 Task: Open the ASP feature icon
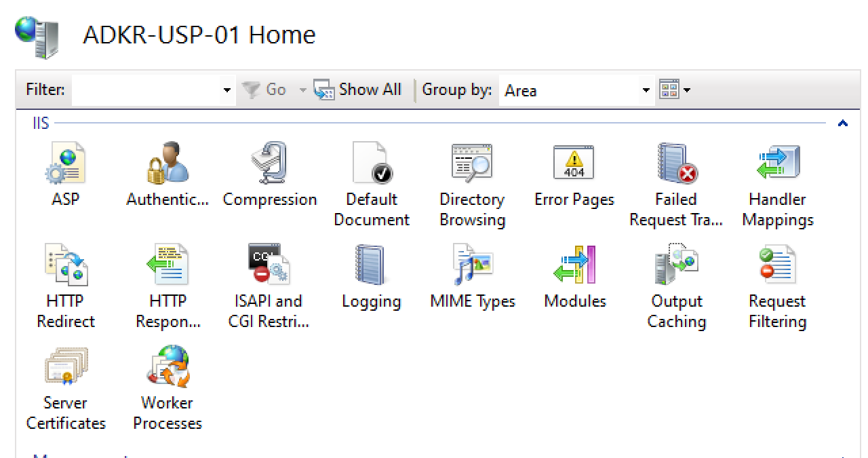click(65, 164)
